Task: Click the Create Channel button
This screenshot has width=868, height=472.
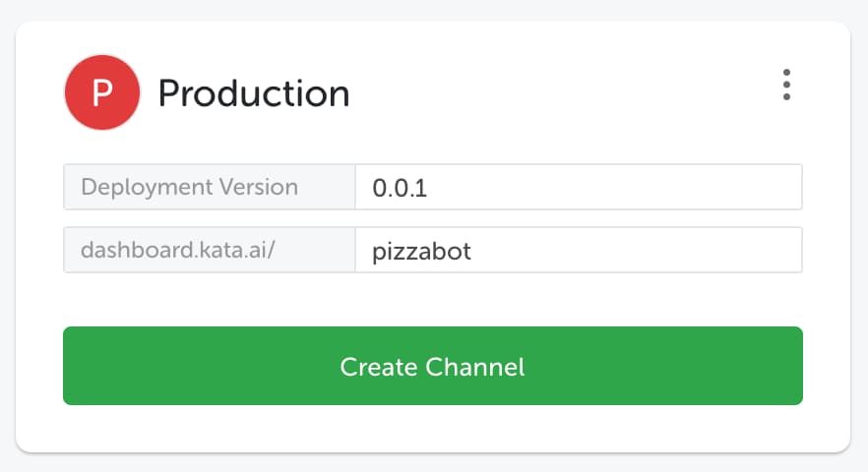Action: 433,366
